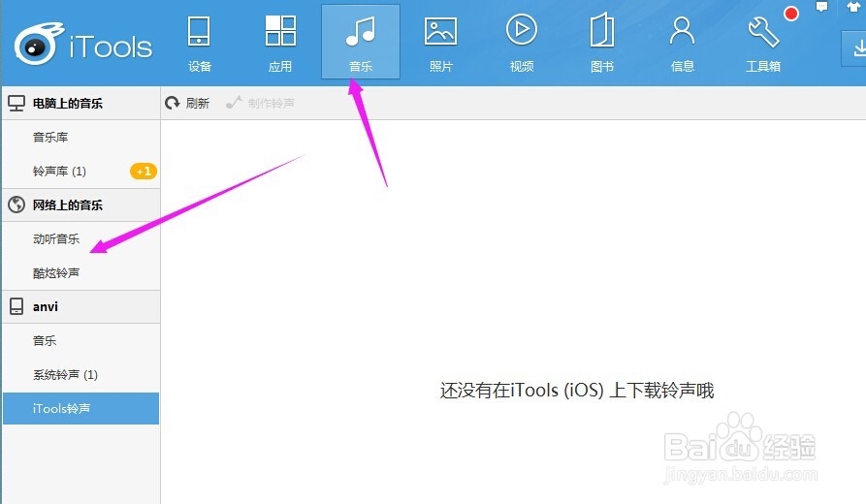Click the 刷新 refresh button
This screenshot has width=866, height=504.
pos(187,103)
